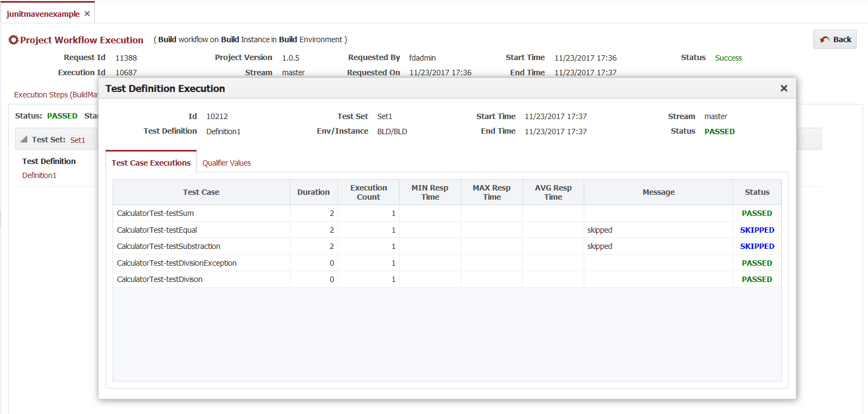Open the Execution Steps tab in background
Viewport: 868px width, 414px height.
(56, 95)
